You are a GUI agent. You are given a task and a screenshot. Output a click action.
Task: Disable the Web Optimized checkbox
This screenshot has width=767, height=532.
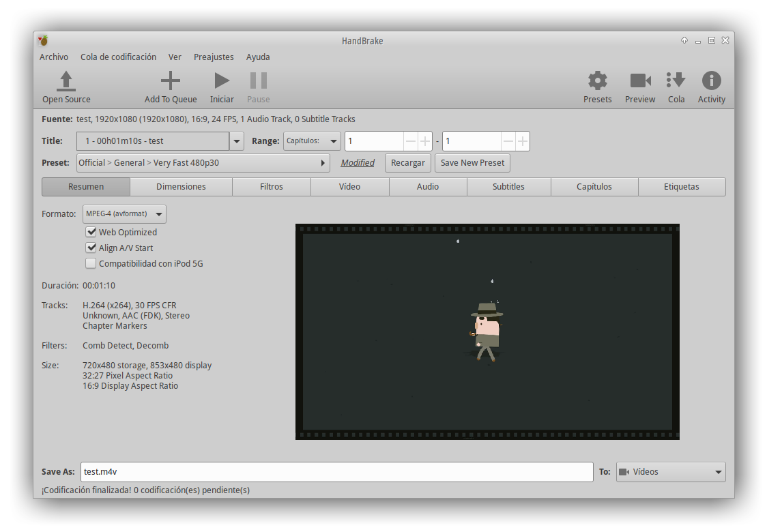coord(91,232)
